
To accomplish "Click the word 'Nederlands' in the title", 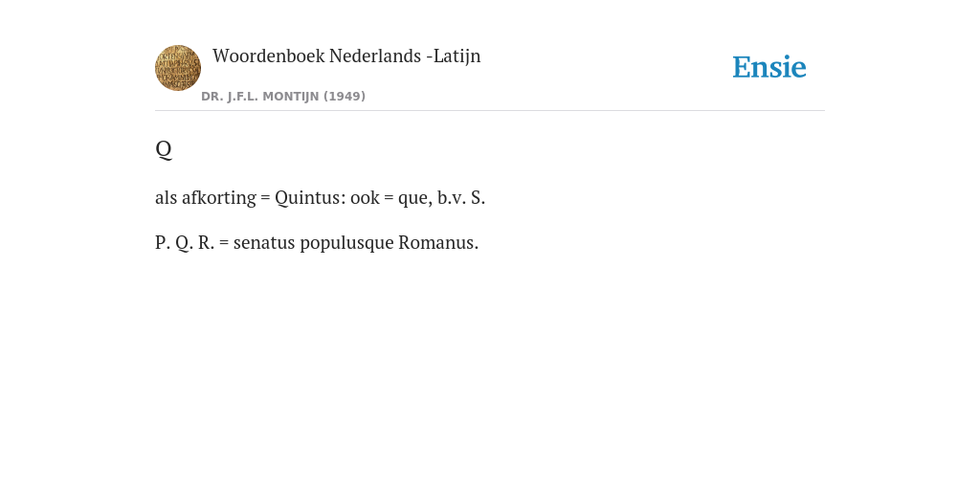I will (375, 56).
